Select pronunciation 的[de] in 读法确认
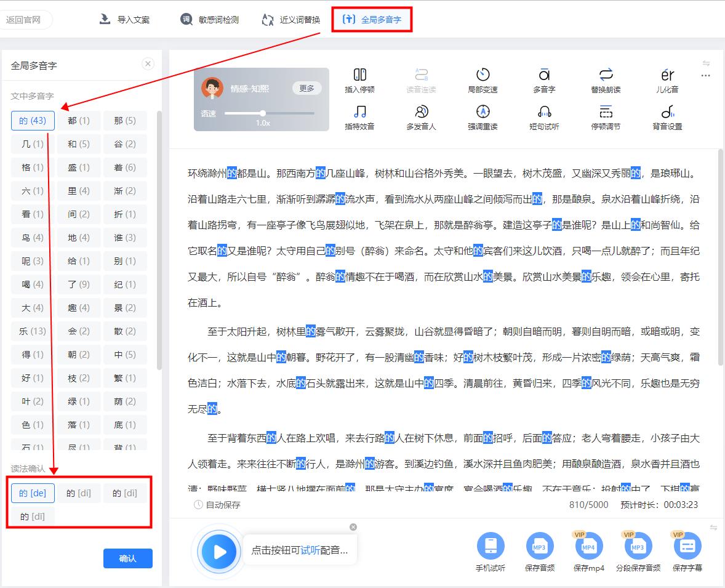This screenshot has height=588, width=725. tap(33, 493)
